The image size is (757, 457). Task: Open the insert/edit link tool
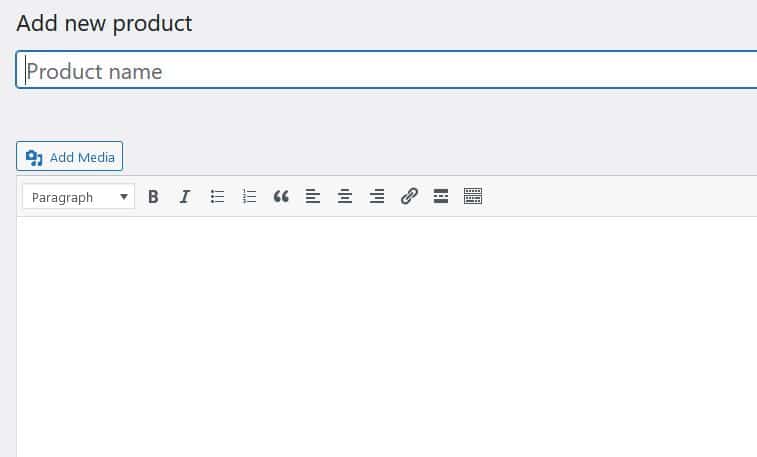click(409, 197)
